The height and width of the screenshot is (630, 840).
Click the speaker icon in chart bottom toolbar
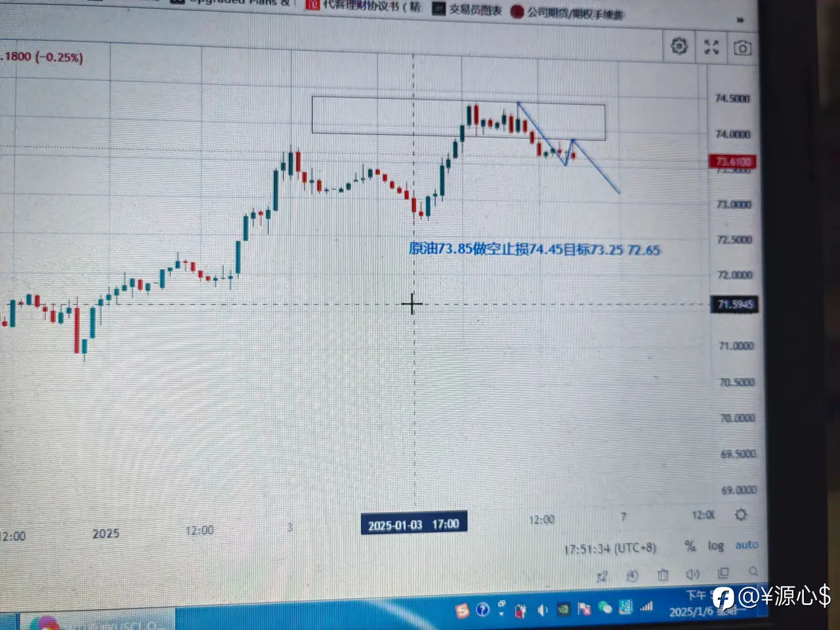tap(692, 574)
